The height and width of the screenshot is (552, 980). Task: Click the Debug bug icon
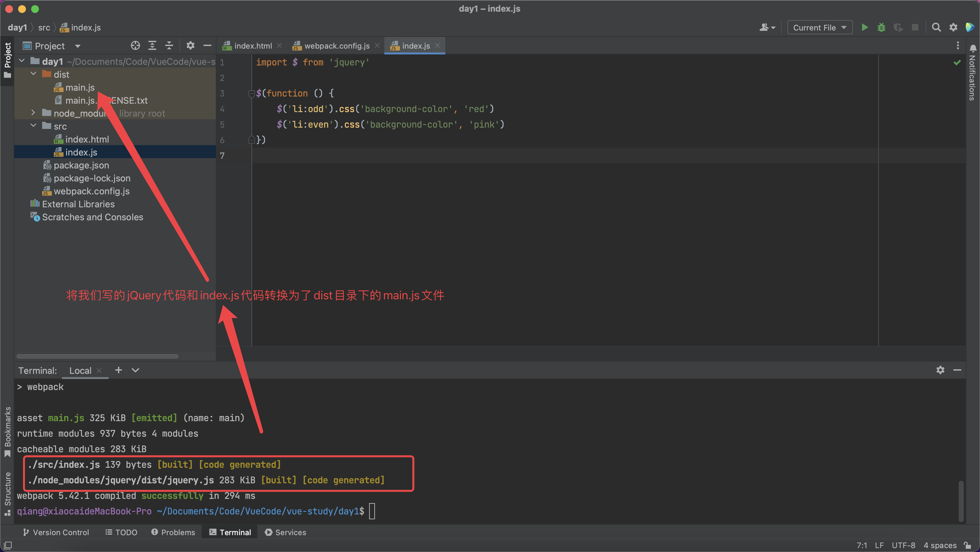881,27
